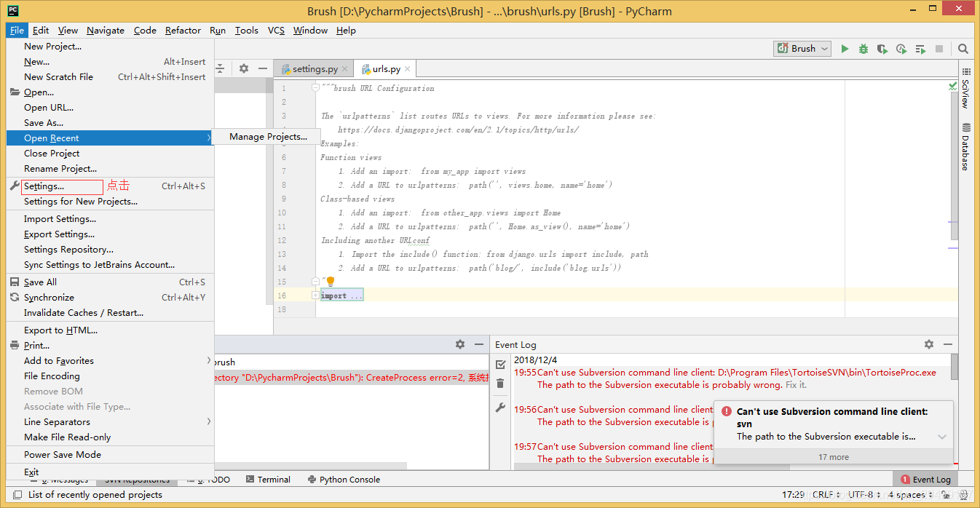980x508 pixels.
Task: Click the concurrency diagram run icon
Action: (x=920, y=49)
